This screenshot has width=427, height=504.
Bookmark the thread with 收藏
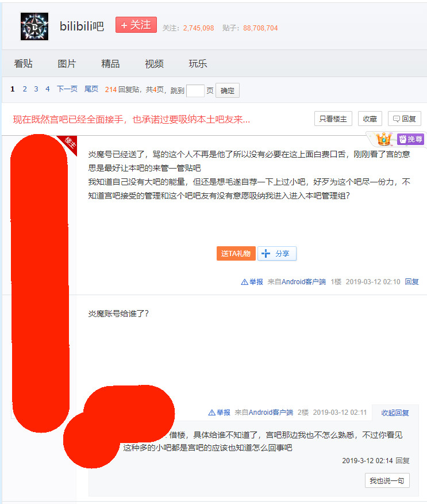tap(371, 119)
